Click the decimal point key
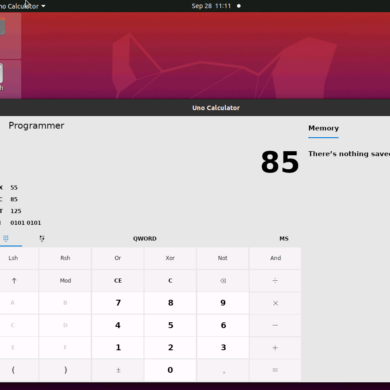This screenshot has width=390, height=390. click(x=223, y=370)
